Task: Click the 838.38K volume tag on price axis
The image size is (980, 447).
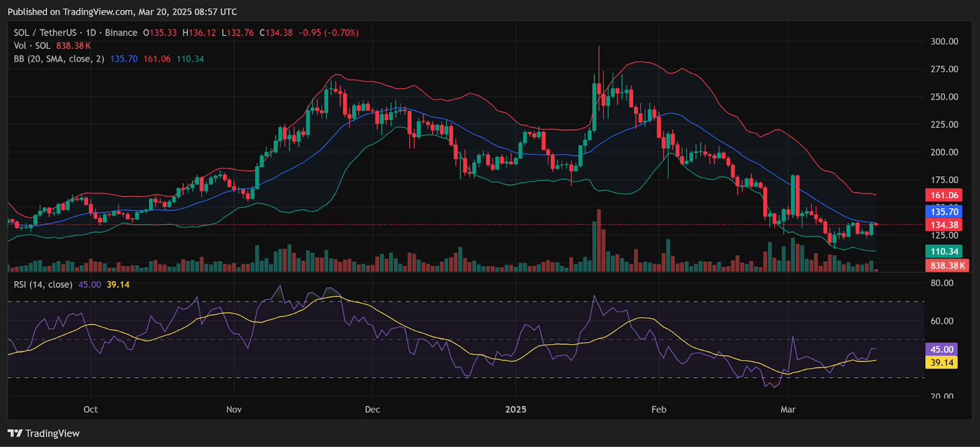Action: click(947, 266)
